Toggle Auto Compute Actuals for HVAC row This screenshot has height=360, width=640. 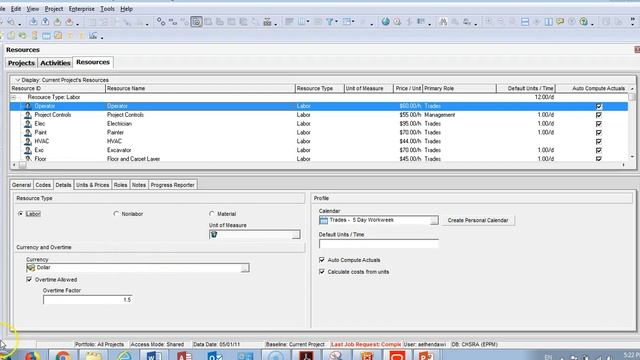pos(599,142)
